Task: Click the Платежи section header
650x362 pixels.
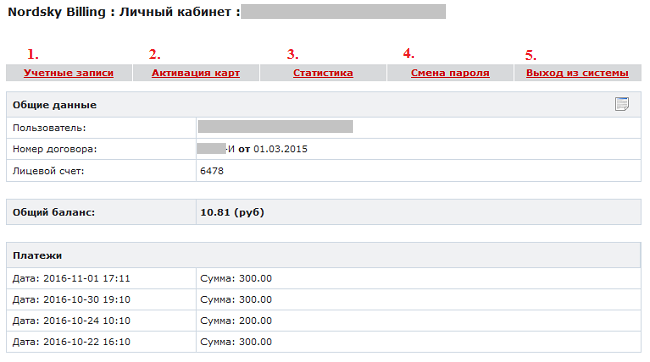Action: [37, 255]
